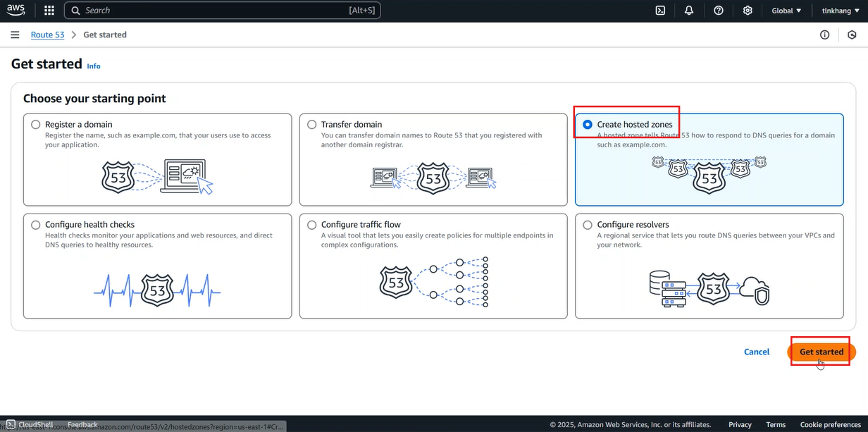Click the Register a domain illustration
The image size is (868, 432).
pyautogui.click(x=158, y=175)
